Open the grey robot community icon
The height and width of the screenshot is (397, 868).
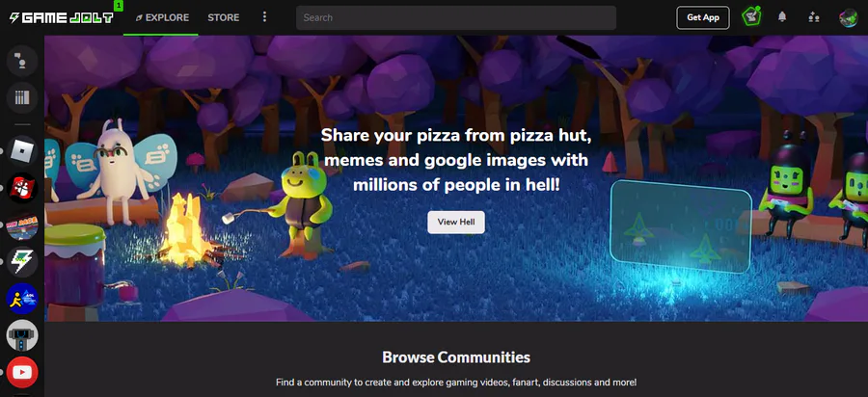[x=22, y=335]
